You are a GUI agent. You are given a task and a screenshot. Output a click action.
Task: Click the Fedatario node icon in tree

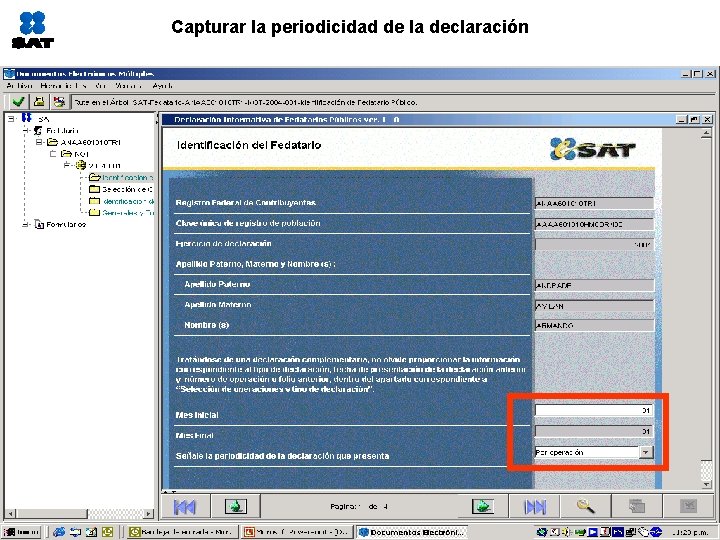38,130
